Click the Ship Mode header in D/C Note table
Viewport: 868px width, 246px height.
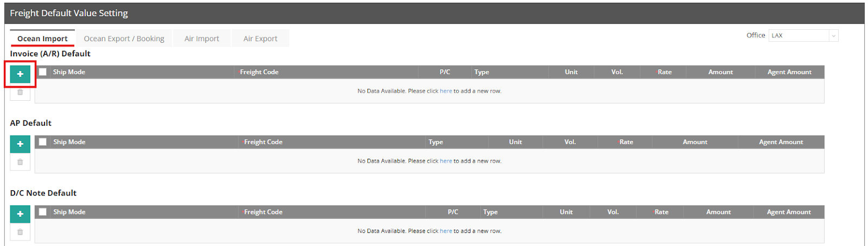pos(69,212)
